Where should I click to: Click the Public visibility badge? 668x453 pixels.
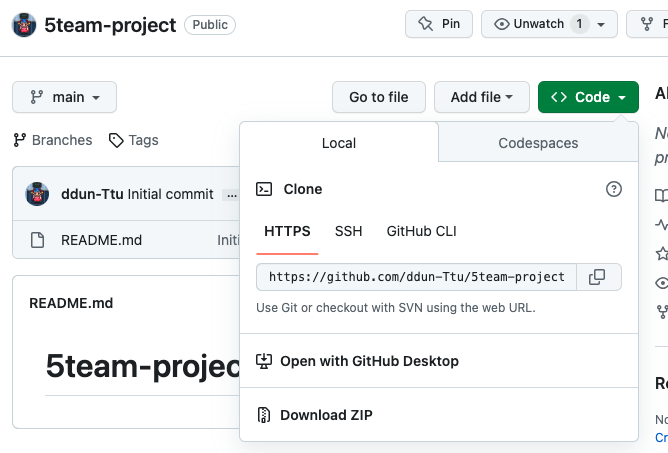(x=210, y=25)
